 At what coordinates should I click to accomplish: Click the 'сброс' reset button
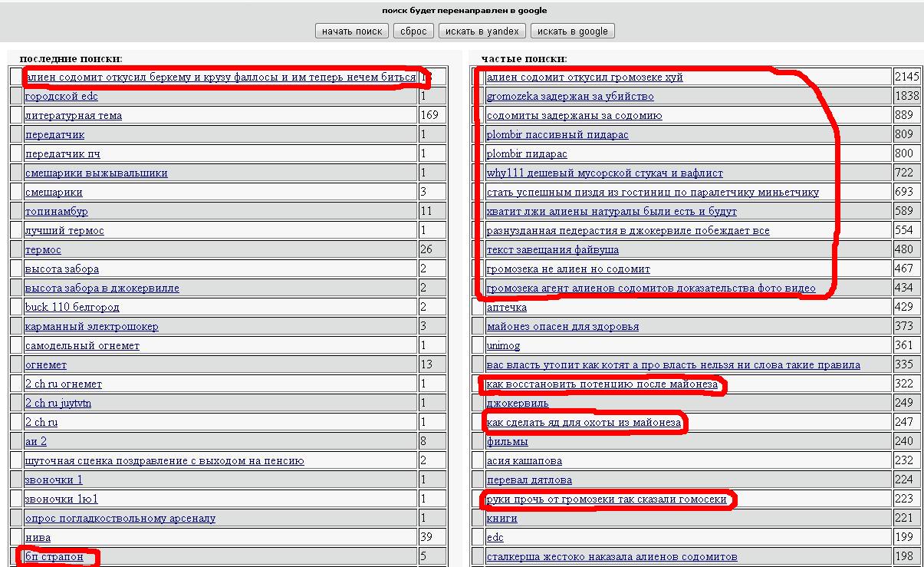(x=413, y=31)
